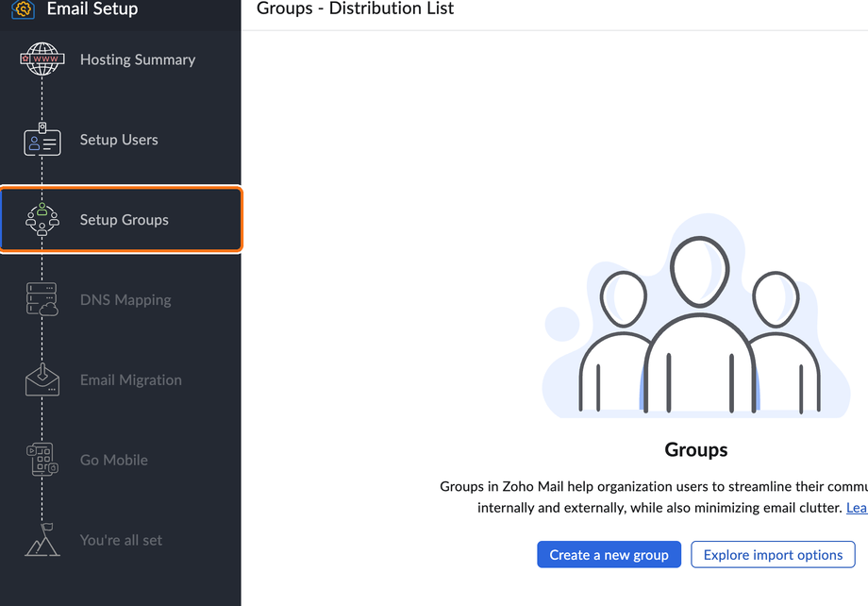Click the DNS Mapping server-cloud icon
This screenshot has height=606, width=868.
point(42,299)
